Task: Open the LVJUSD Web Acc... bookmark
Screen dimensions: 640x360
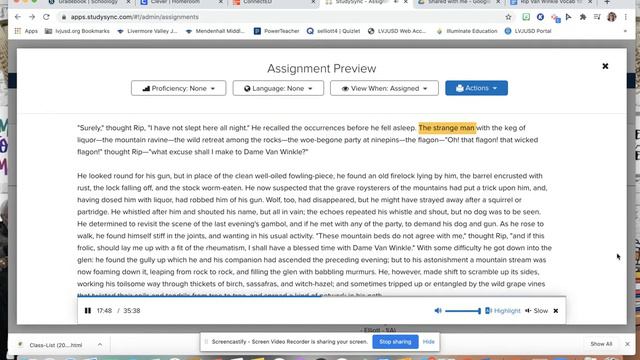Action: point(397,31)
